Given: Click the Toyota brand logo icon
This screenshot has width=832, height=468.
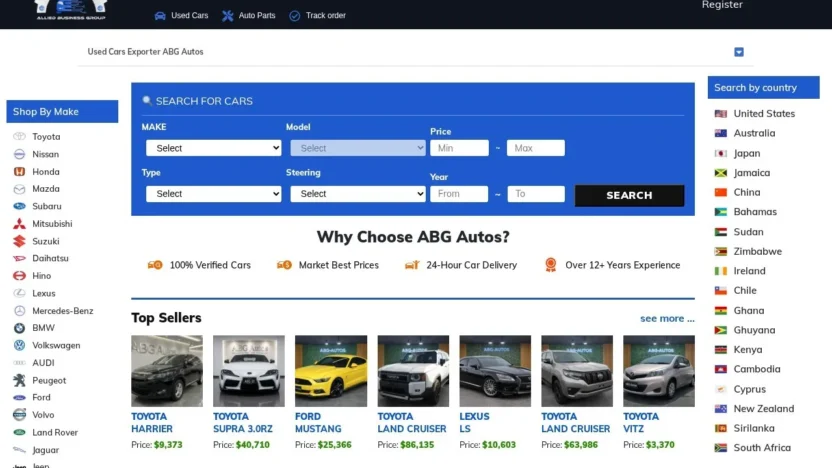Looking at the screenshot, I should click(x=19, y=136).
